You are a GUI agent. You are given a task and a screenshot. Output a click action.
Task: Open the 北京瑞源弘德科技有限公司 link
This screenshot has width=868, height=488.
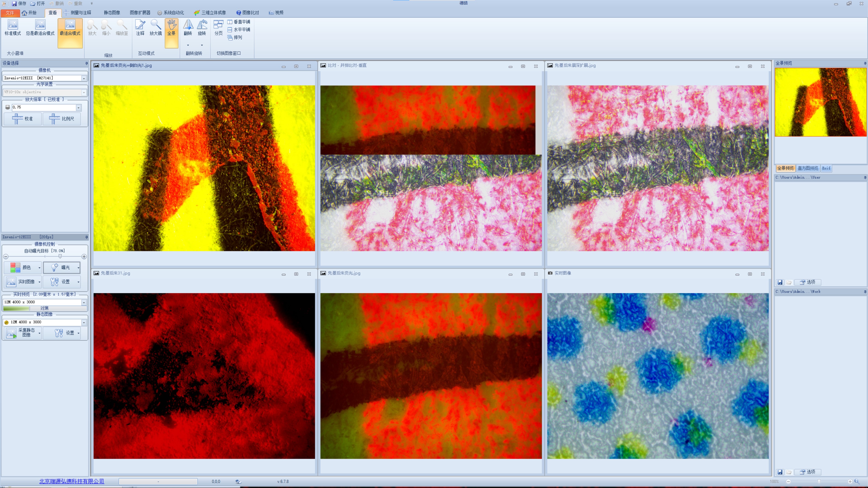(x=72, y=481)
